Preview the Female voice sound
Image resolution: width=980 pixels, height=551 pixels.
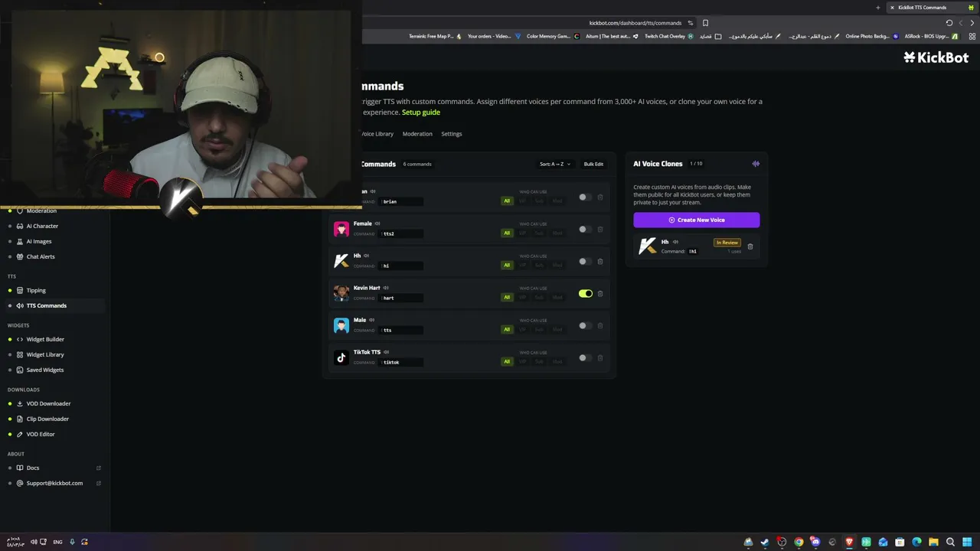pos(377,223)
